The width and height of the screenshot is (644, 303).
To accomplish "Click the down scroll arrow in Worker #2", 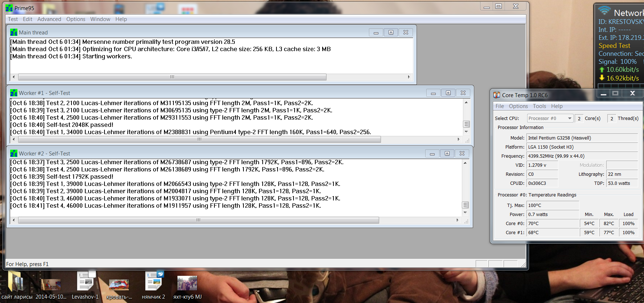I will click(x=465, y=213).
